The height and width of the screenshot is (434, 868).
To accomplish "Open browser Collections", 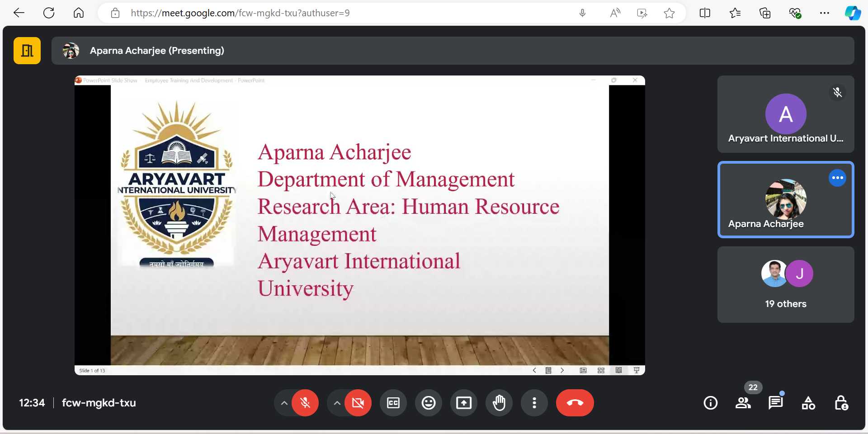I will pos(765,13).
